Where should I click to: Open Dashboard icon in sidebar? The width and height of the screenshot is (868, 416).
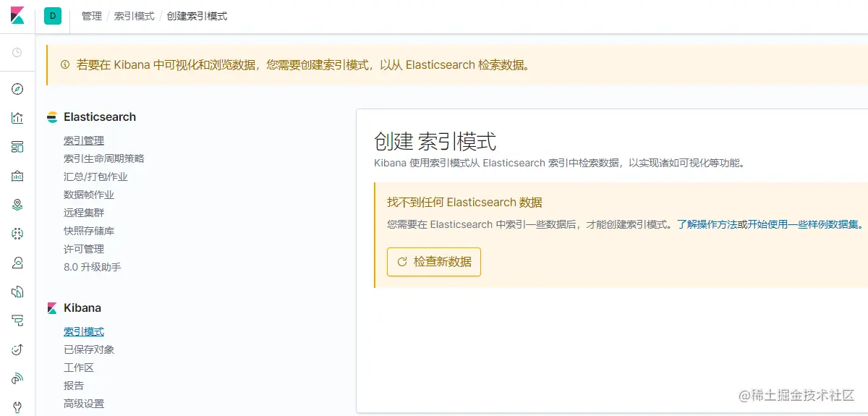tap(17, 147)
